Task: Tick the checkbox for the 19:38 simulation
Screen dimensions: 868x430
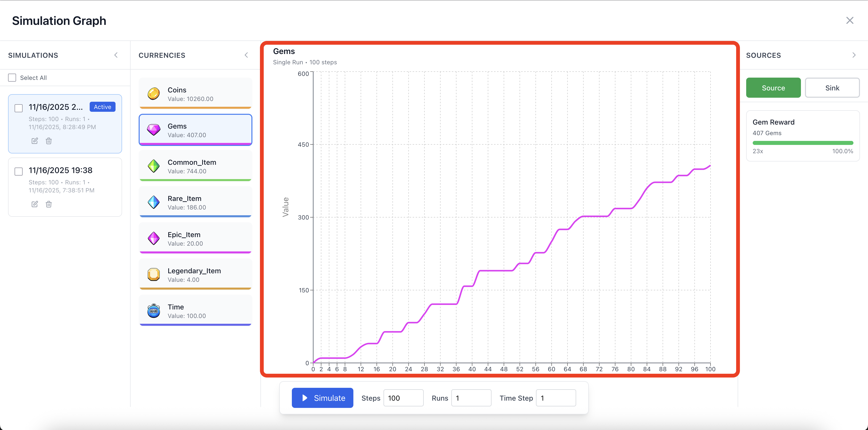Action: pos(19,171)
